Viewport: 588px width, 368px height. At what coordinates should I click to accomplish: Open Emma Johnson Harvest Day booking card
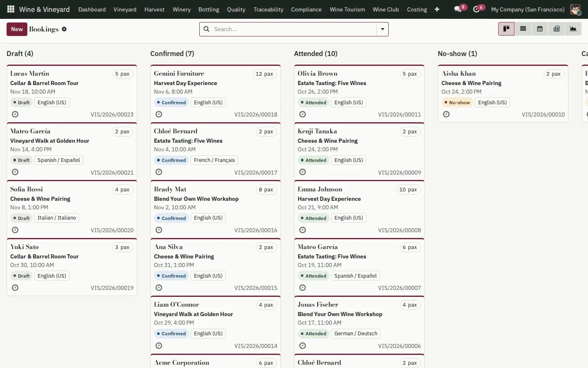(359, 209)
